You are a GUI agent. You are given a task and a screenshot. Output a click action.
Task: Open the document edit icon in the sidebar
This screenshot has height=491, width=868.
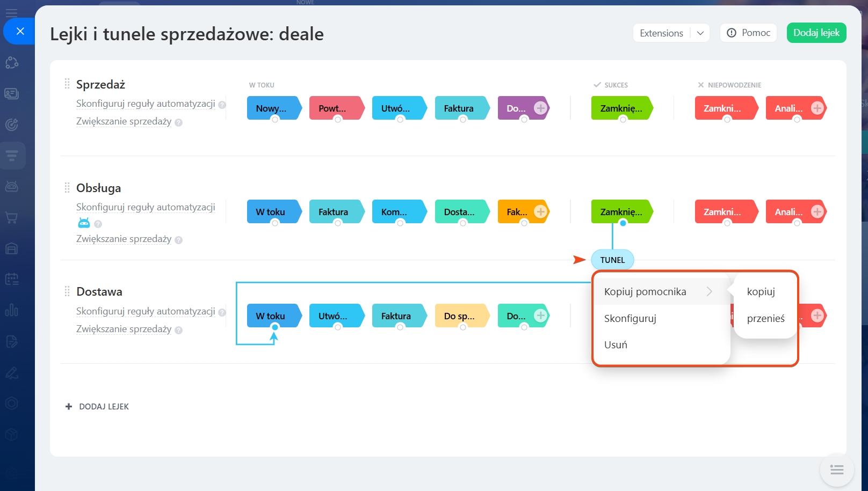point(11,341)
